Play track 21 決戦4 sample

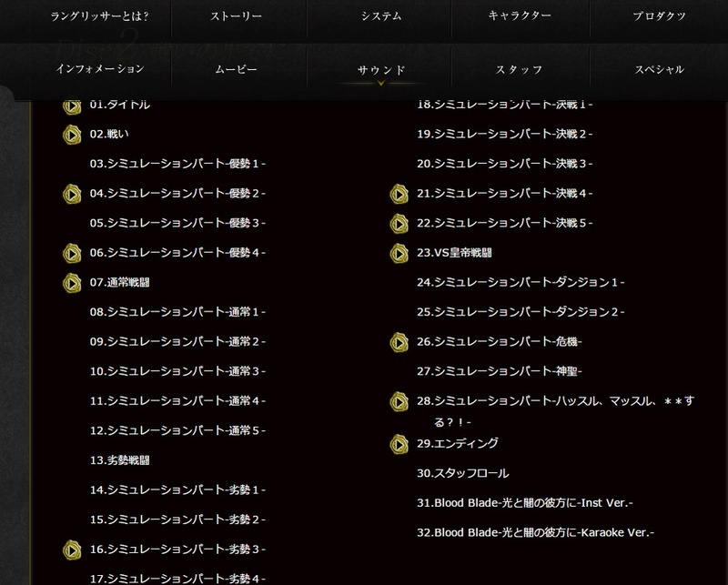399,194
